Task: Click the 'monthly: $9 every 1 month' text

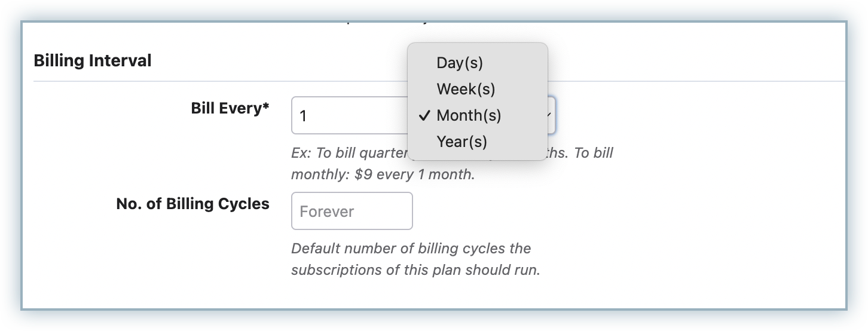Action: click(383, 175)
